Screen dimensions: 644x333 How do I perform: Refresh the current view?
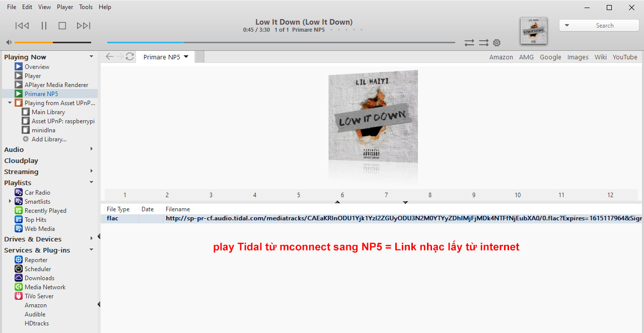130,57
